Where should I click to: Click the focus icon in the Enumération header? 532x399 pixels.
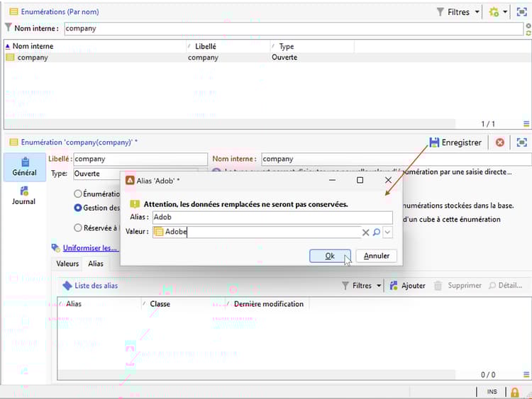pyautogui.click(x=522, y=142)
